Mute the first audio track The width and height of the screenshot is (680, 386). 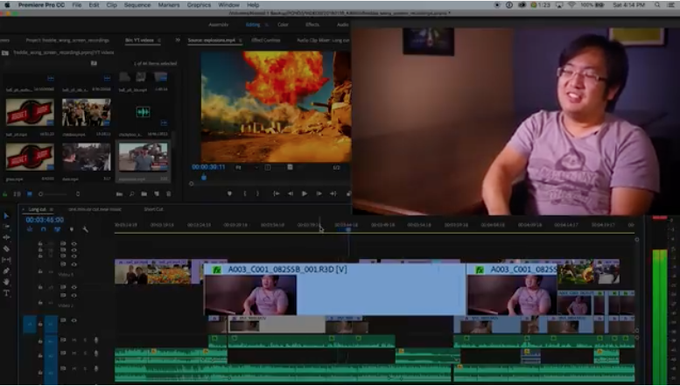point(74,340)
